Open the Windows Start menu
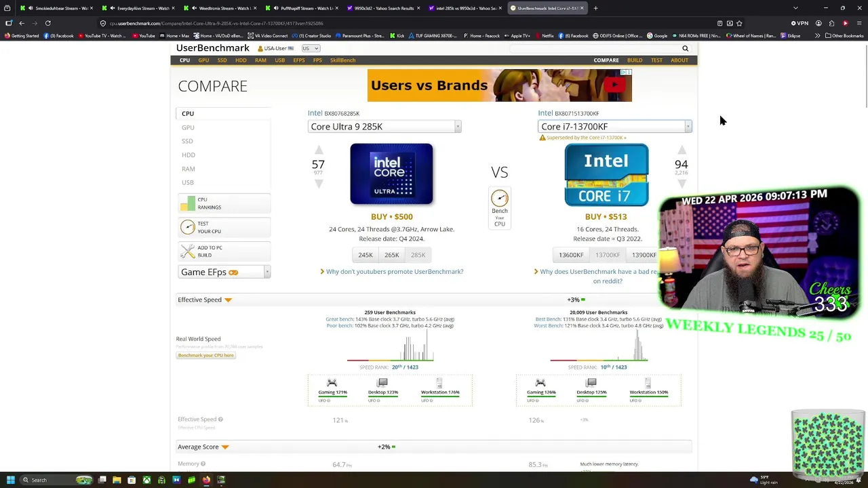Viewport: 868px width, 488px height. (x=10, y=480)
